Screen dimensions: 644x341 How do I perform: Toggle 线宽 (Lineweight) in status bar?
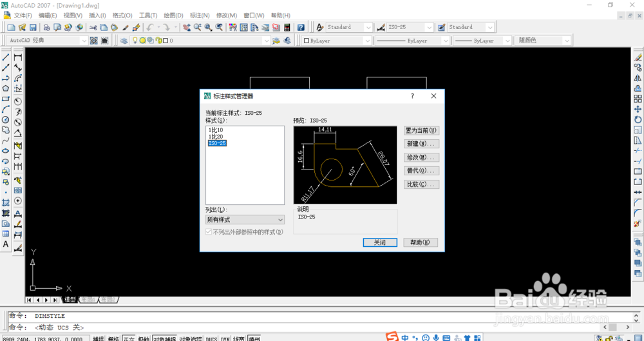(x=239, y=338)
